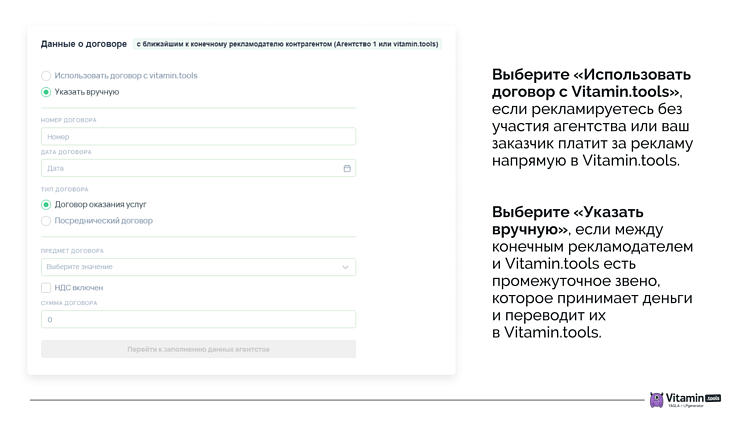
Task: Click the 'СУММА ДОГОВОРА' field label
Action: pyautogui.click(x=69, y=303)
